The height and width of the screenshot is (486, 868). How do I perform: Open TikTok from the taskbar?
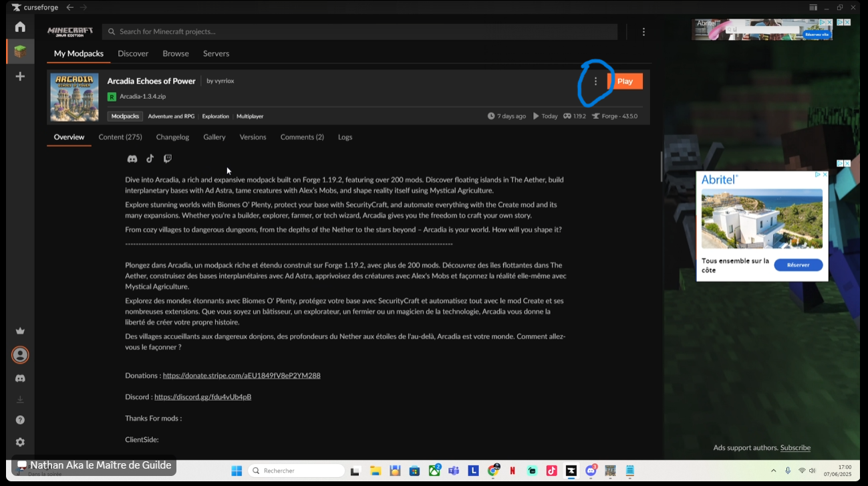551,471
